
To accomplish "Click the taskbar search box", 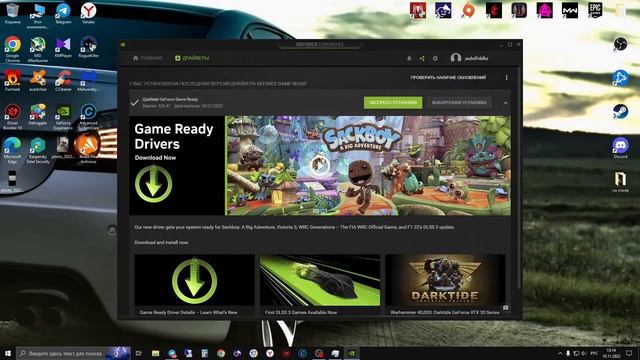I will point(73,353).
